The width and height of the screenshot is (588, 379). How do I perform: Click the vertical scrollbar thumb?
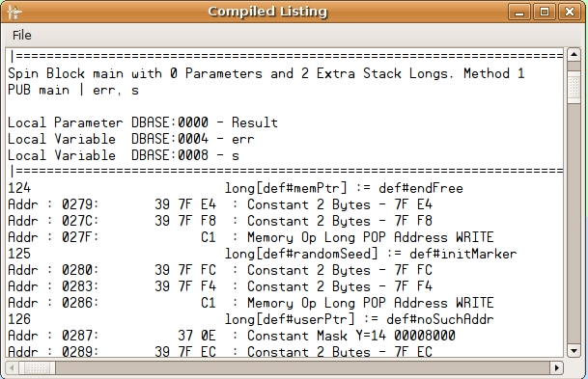pos(574,87)
